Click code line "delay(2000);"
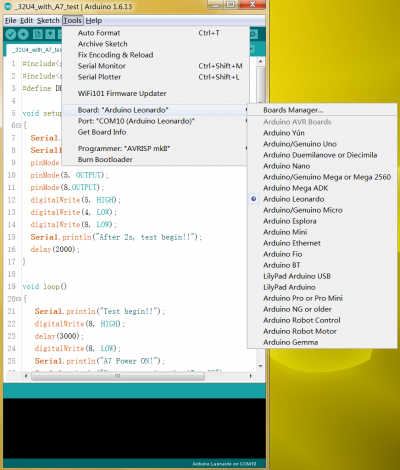Viewport: 400px width, 470px height. [55, 249]
